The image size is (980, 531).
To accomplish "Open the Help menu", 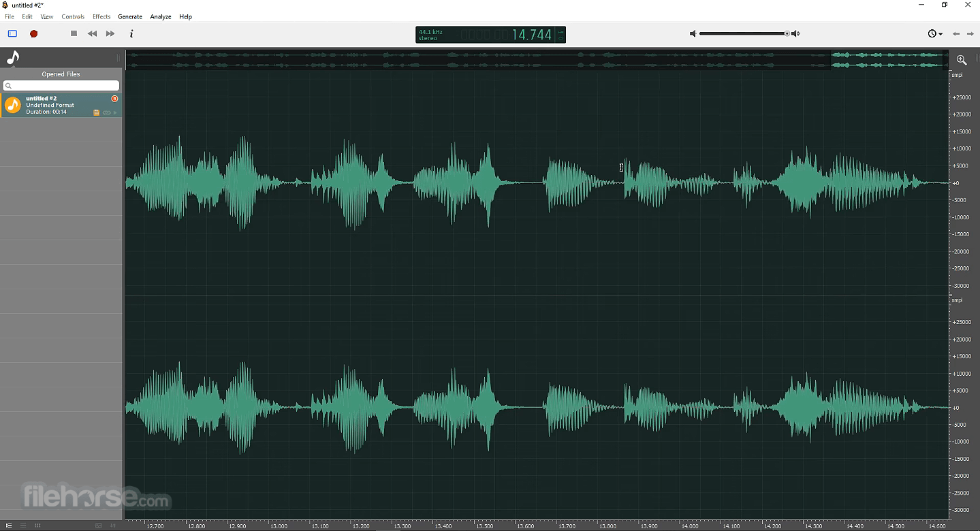I will tap(185, 16).
